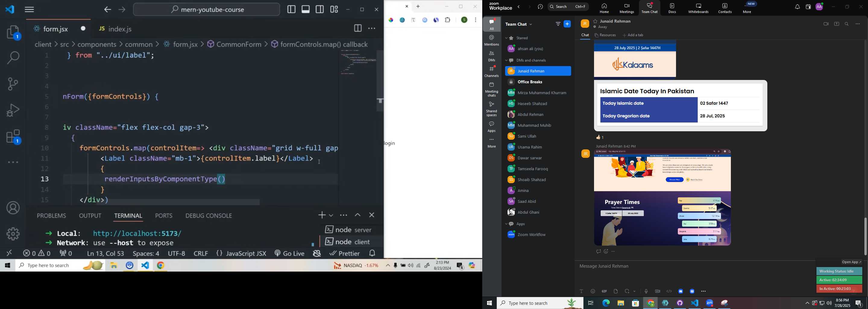Image resolution: width=868 pixels, height=309 pixels.
Task: Click new chat plus button
Action: [568, 24]
